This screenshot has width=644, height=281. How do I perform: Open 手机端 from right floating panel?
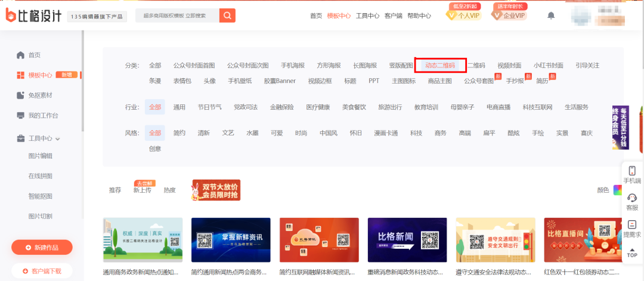tap(632, 175)
